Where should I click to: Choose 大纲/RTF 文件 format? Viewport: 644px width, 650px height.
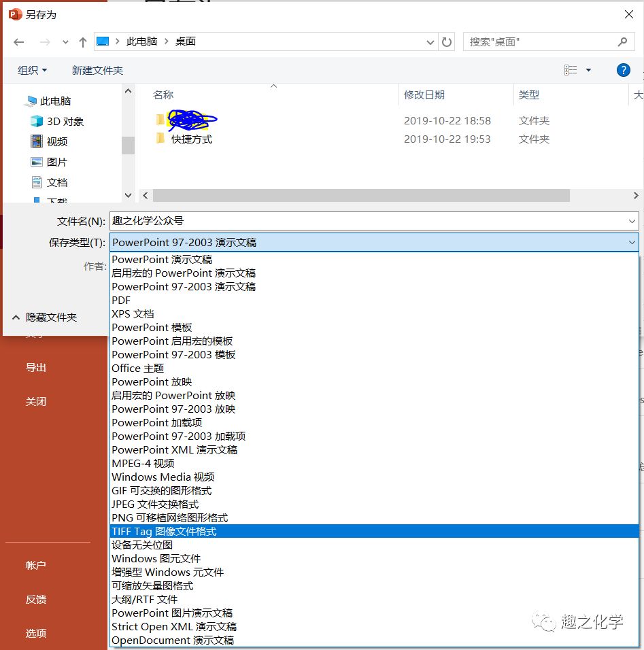(x=375, y=600)
